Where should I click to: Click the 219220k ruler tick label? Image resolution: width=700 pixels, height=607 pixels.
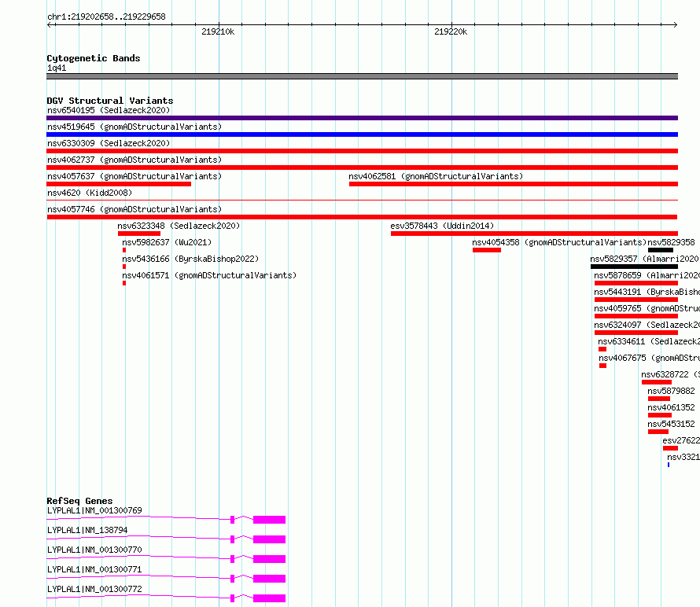[451, 31]
